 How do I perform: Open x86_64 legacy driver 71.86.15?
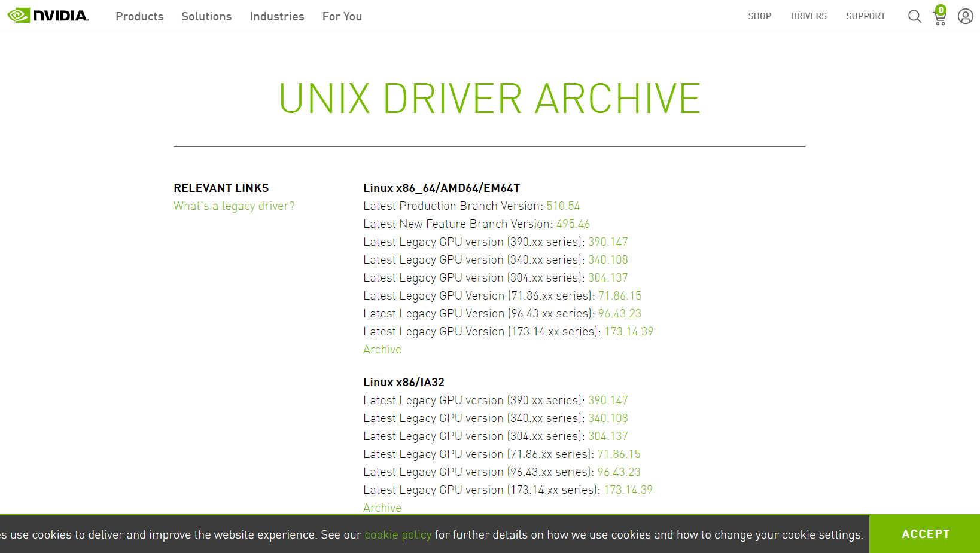coord(620,296)
